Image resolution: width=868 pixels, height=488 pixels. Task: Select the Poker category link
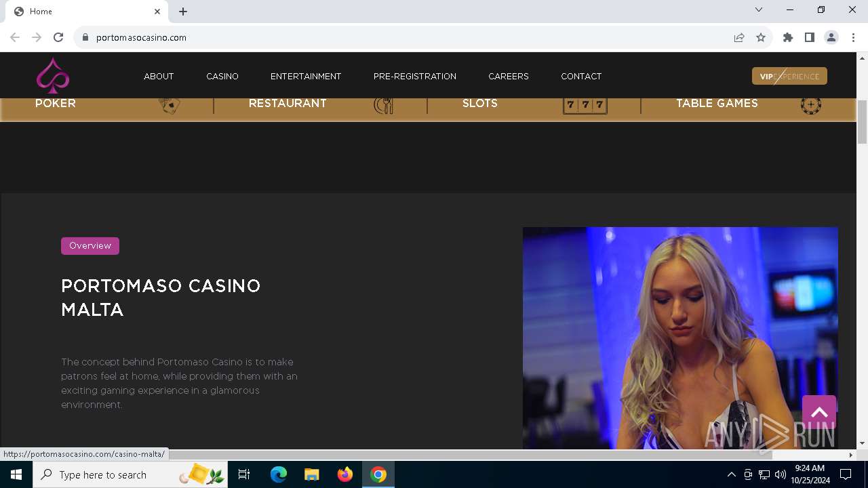click(56, 103)
